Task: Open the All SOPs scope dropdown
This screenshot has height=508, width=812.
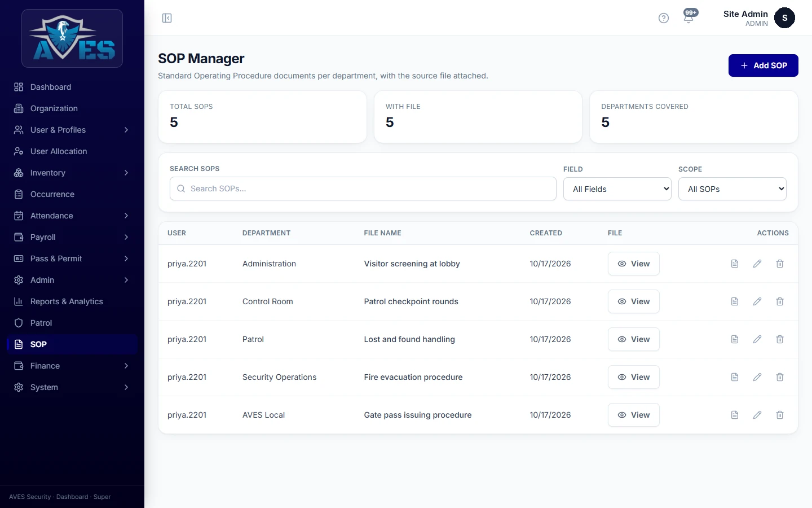Action: tap(732, 189)
